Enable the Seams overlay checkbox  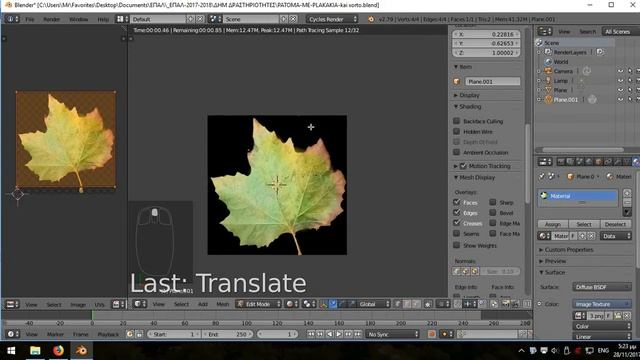tap(457, 233)
